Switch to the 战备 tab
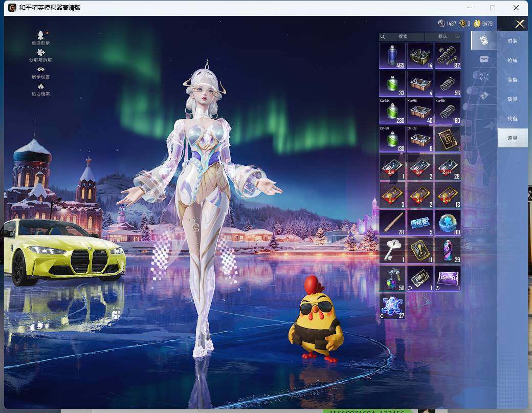The height and width of the screenshot is (413, 532). (513, 118)
